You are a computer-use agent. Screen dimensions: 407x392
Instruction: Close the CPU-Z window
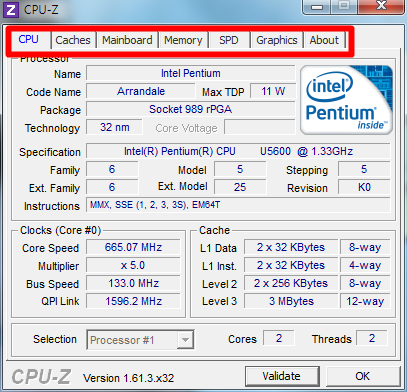pyautogui.click(x=382, y=6)
